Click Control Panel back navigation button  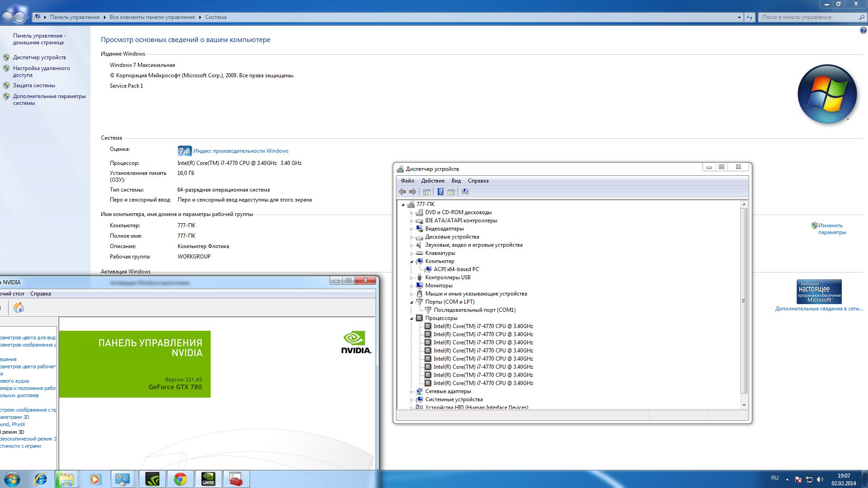pos(7,17)
